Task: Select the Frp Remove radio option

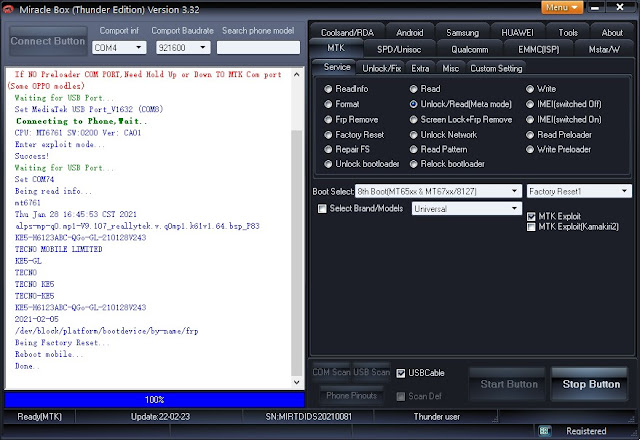Action: [x=328, y=120]
